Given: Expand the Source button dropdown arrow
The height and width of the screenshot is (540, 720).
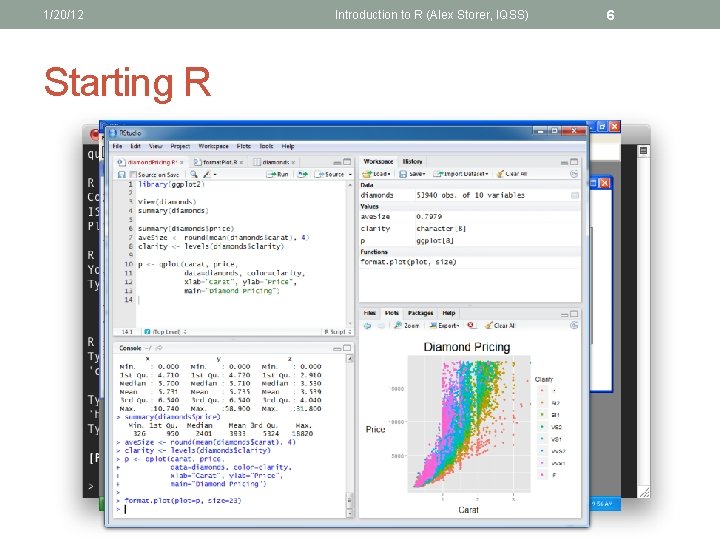Looking at the screenshot, I should coord(350,174).
